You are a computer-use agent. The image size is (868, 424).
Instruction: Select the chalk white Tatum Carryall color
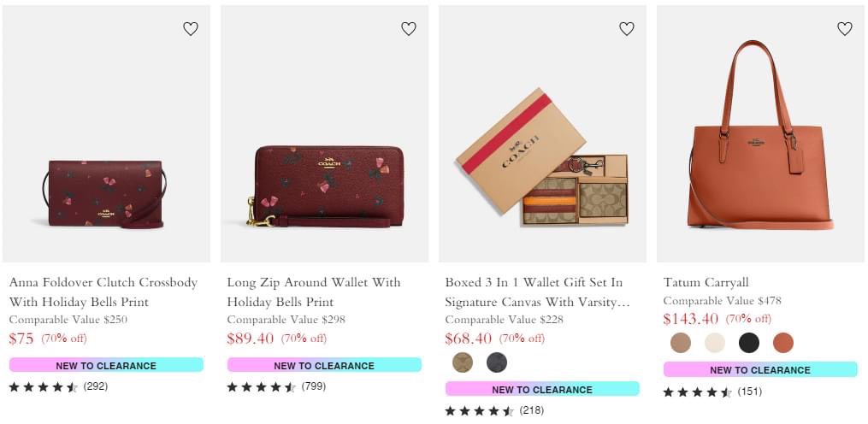tap(715, 343)
